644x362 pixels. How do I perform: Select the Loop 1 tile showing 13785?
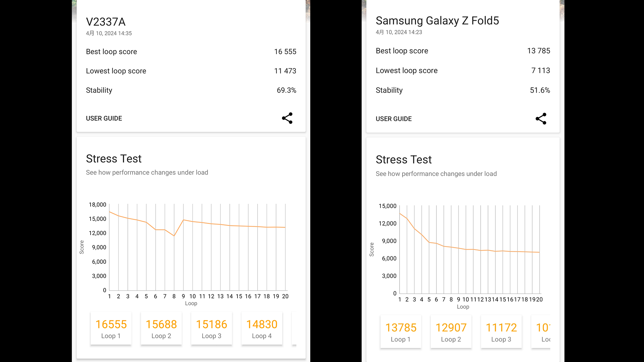click(401, 332)
